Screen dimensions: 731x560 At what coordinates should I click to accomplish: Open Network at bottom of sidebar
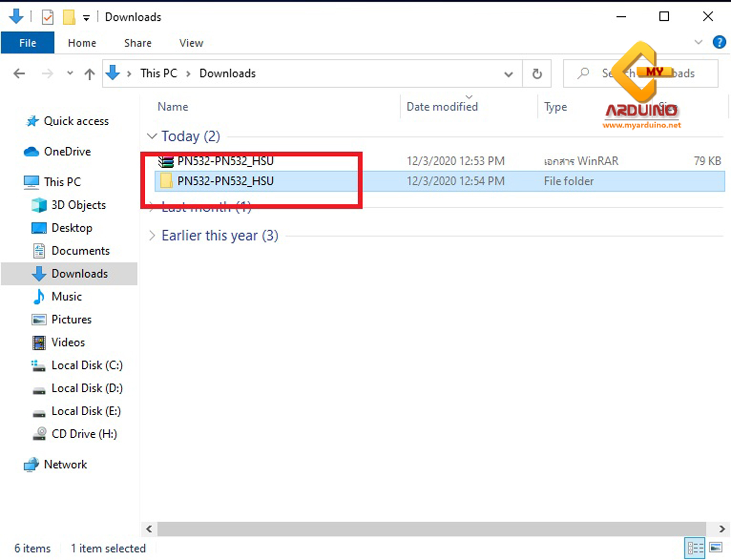point(65,464)
